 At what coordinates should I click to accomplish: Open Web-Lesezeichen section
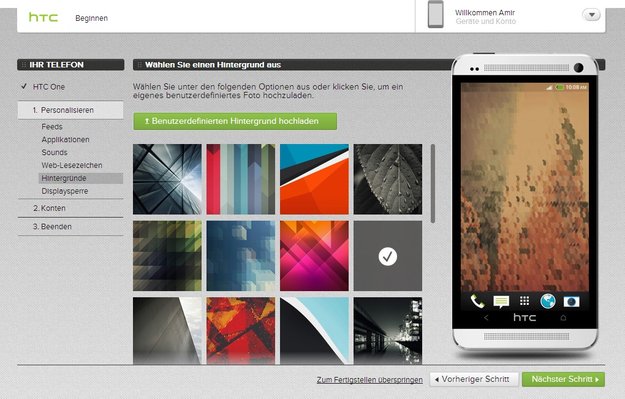click(x=72, y=165)
